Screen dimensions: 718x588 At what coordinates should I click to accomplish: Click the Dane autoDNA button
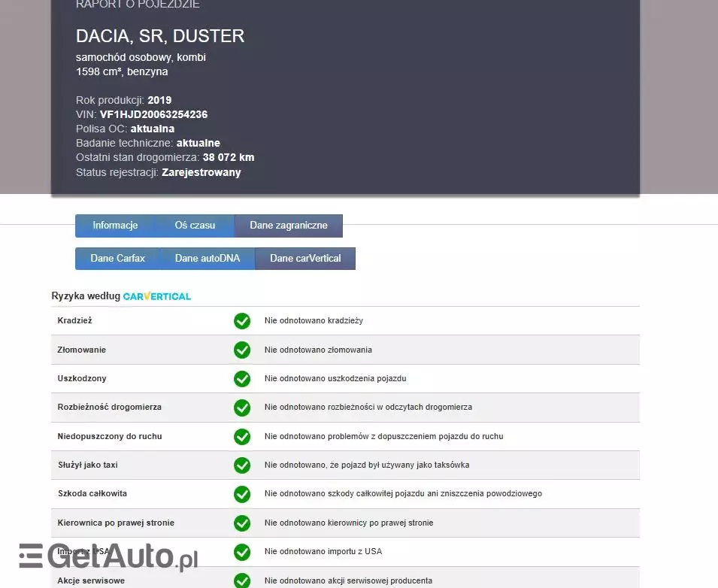[x=208, y=258]
